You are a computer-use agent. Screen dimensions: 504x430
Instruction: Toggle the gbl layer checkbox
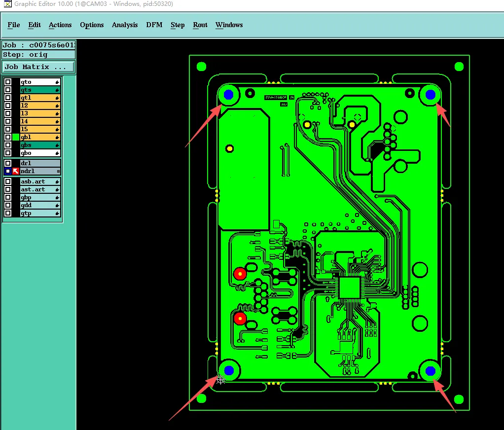[x=8, y=137]
